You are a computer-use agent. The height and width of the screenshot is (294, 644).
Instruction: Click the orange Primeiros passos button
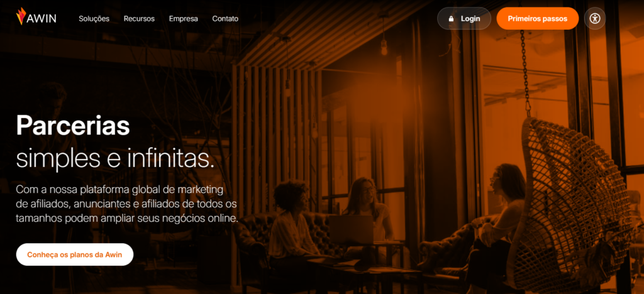point(537,19)
